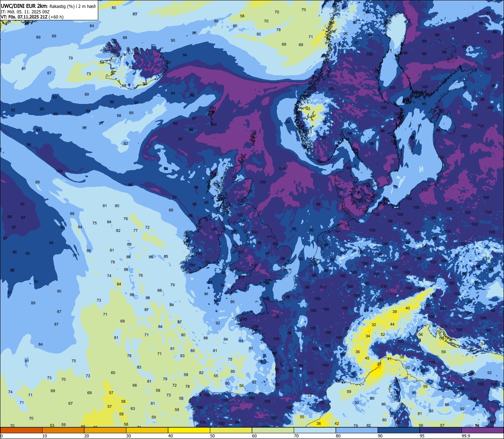Click the legend scale label 80
Viewport: 504px width, 439px height.
click(x=338, y=436)
